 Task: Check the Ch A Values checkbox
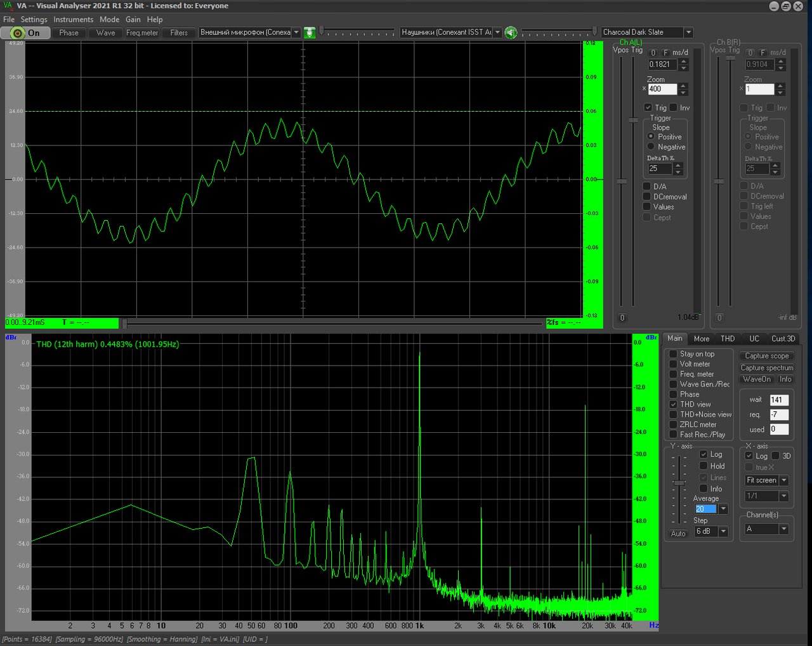(x=647, y=207)
